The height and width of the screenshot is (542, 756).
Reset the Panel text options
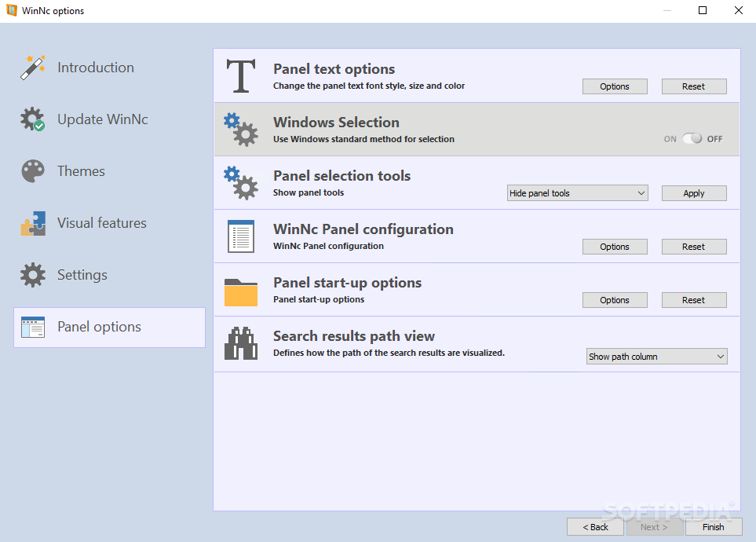694,86
